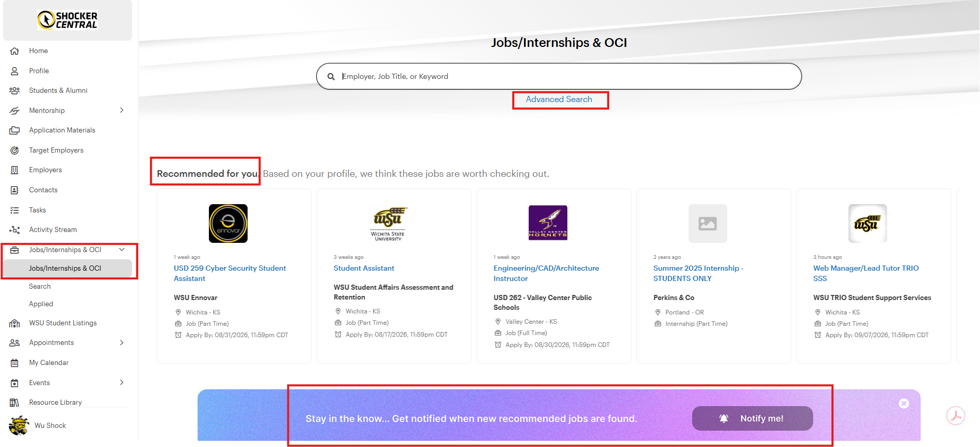Dismiss the notification banner with X

(x=904, y=404)
